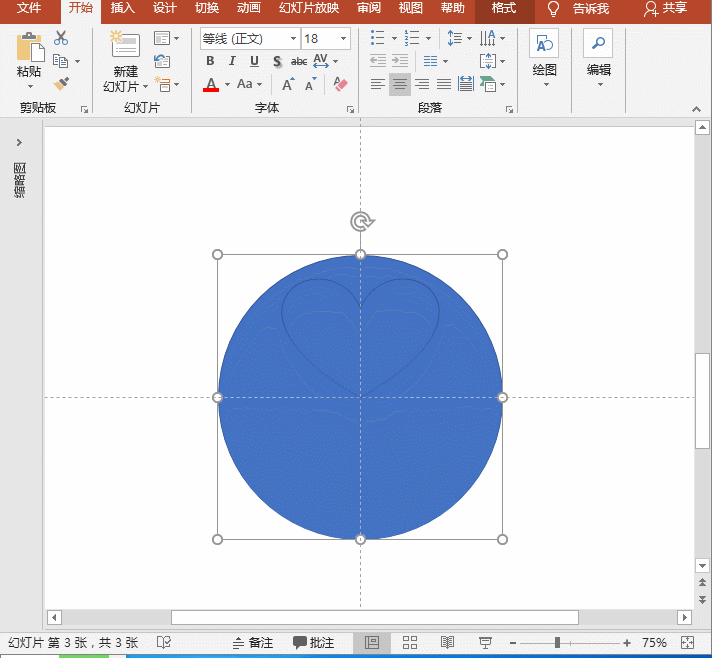Click the Distributed alignment icon

[466, 84]
